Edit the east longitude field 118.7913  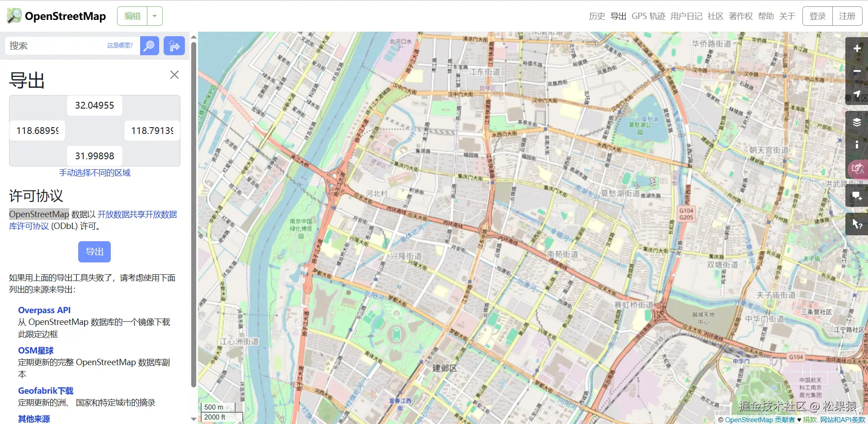click(x=152, y=131)
